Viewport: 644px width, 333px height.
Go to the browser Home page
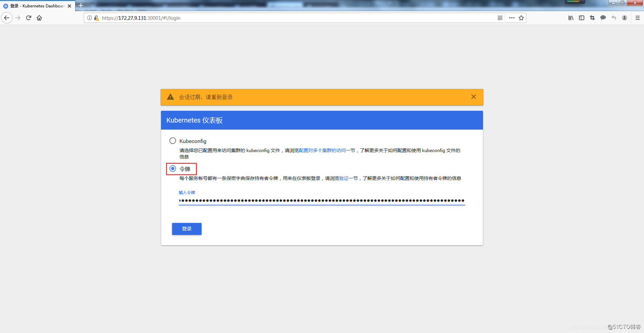pyautogui.click(x=39, y=18)
